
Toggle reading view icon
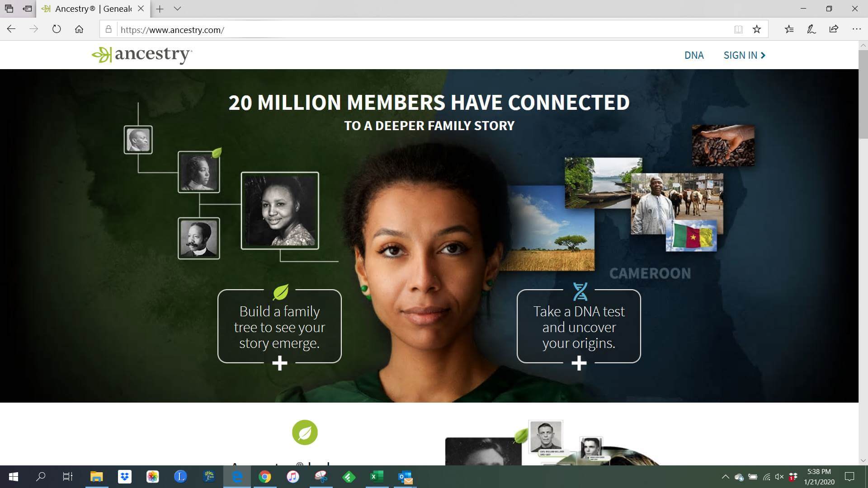pos(738,29)
